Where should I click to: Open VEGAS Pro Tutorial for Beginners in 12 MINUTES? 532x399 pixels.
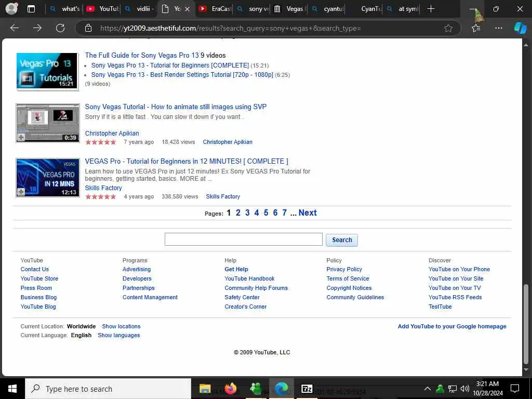pyautogui.click(x=187, y=161)
